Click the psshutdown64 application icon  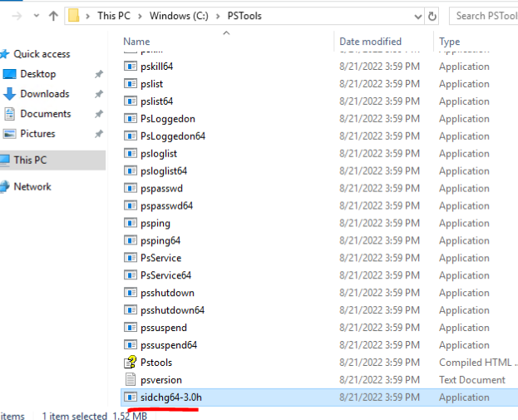tap(131, 310)
